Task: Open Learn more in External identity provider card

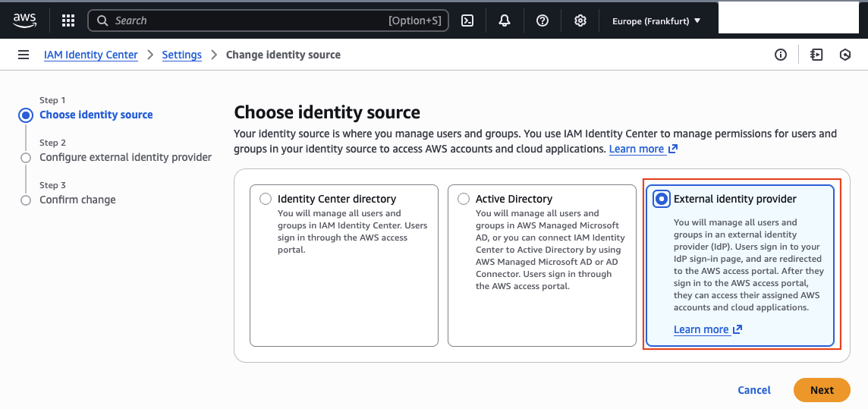Action: (x=701, y=329)
